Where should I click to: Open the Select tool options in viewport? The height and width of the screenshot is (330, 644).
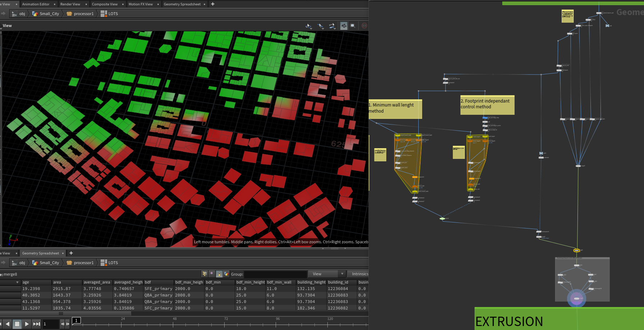(x=309, y=26)
